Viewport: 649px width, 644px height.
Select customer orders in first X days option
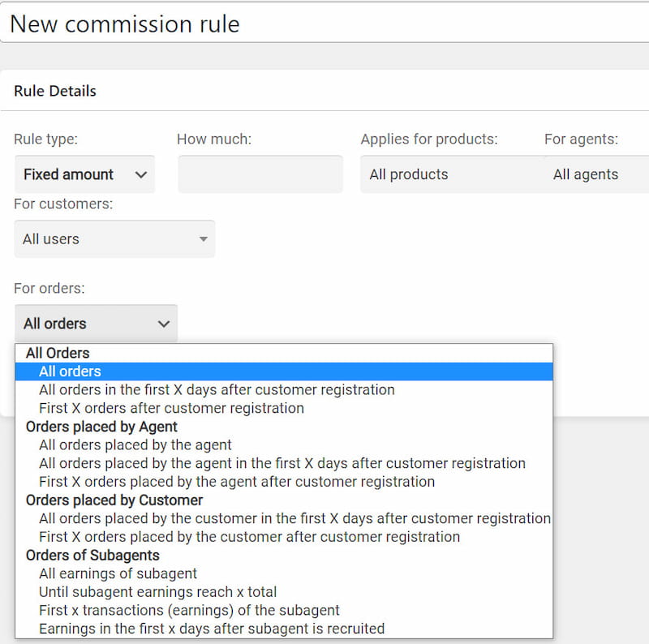[x=294, y=518]
